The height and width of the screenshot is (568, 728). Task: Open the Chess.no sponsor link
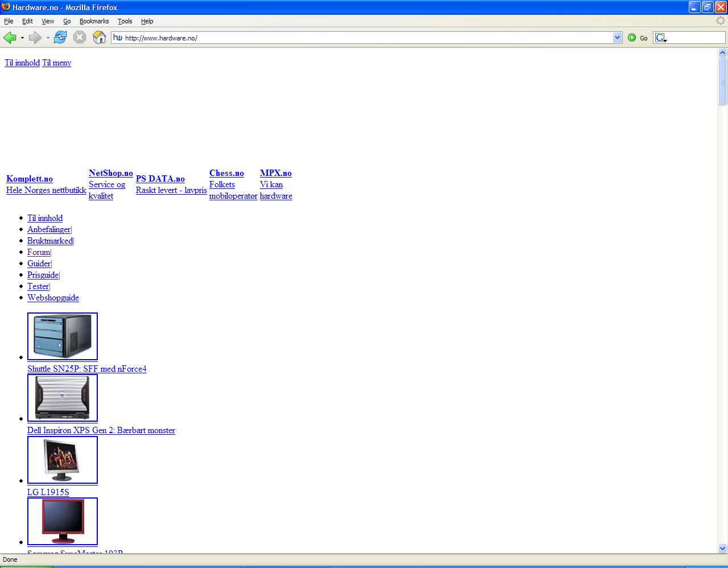coord(226,173)
